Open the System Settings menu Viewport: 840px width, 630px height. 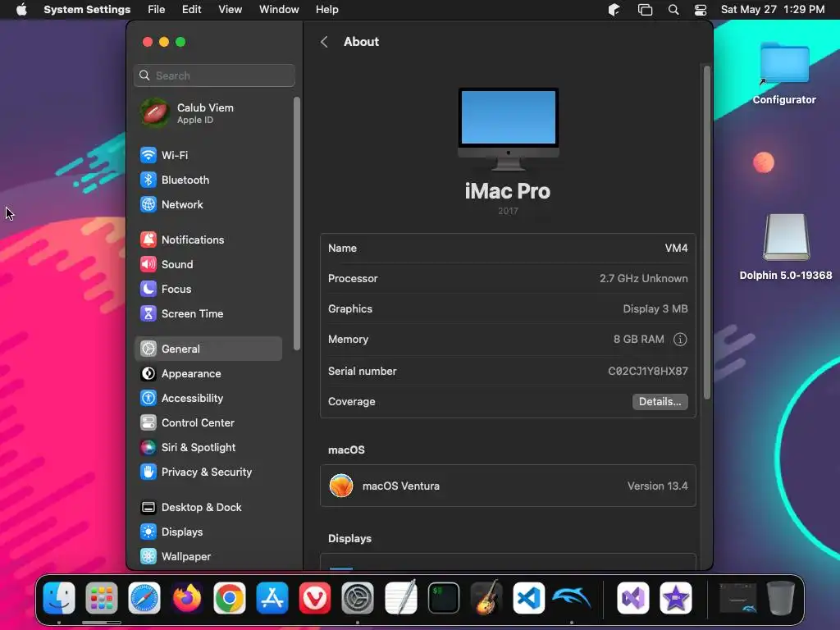pyautogui.click(x=87, y=10)
